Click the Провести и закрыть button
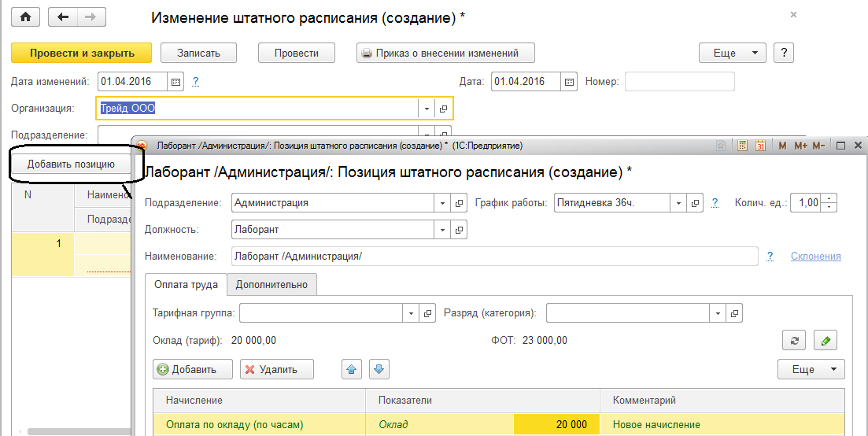868x436 pixels. coord(81,53)
